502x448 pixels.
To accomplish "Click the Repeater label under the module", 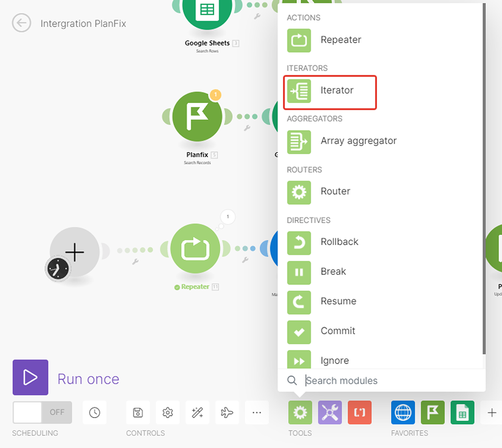I will [x=195, y=287].
